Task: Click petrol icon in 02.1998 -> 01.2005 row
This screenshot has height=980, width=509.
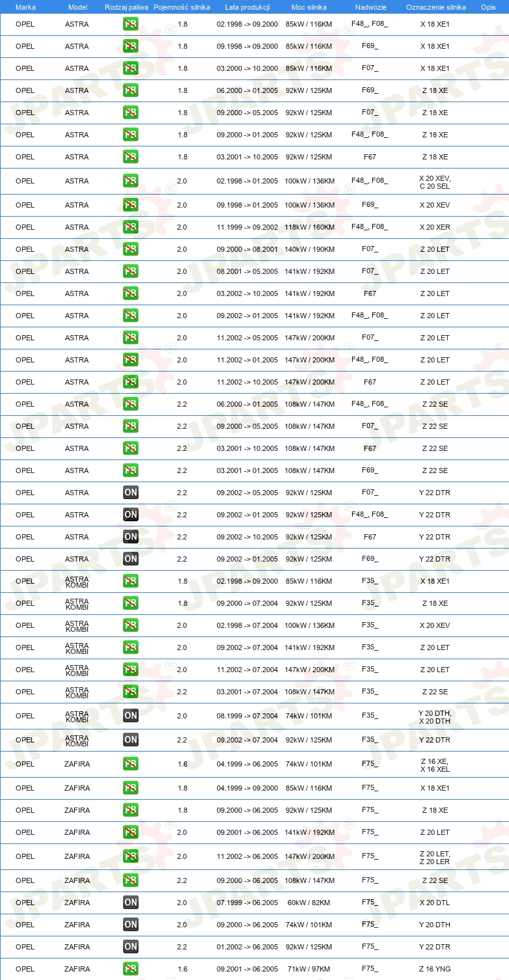Action: (x=130, y=181)
